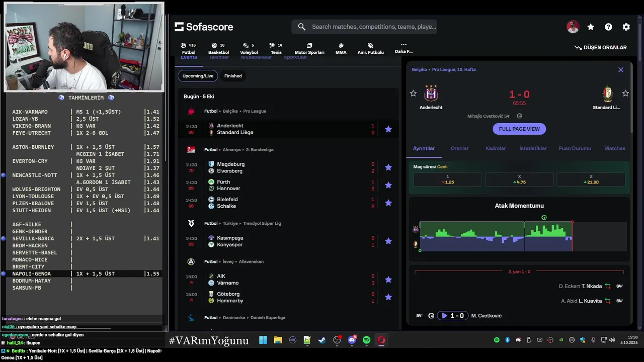
Task: Open Discord from the taskbar
Action: (352, 340)
